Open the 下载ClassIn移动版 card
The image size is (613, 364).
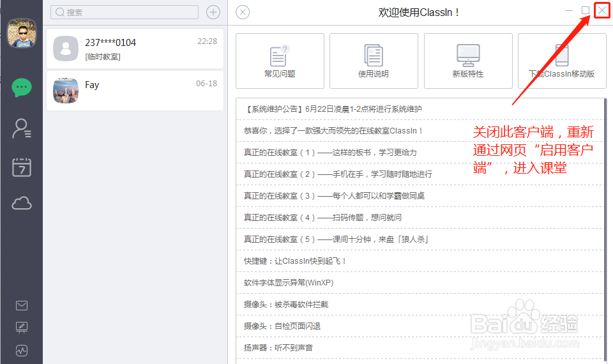click(x=562, y=61)
